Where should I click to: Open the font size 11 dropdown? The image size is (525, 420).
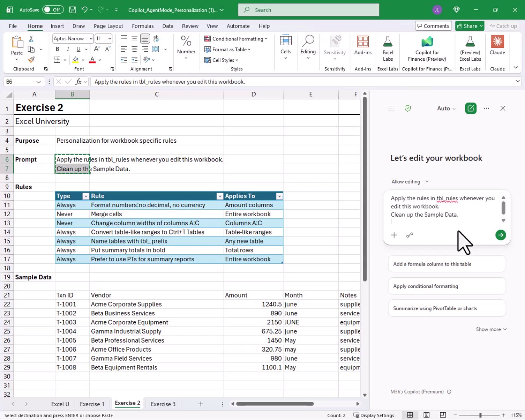point(110,38)
